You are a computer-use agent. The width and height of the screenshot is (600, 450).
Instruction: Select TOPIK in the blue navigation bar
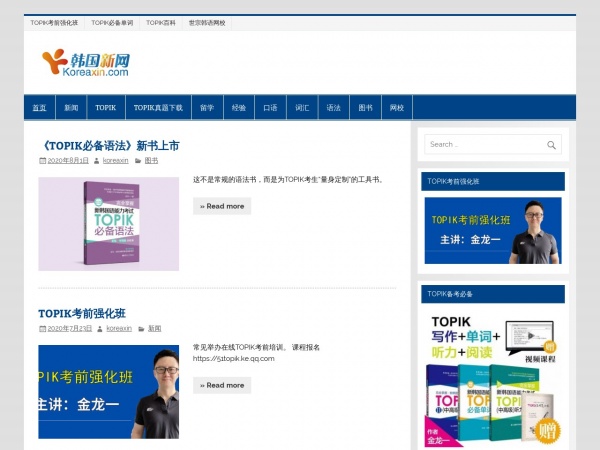coord(106,108)
